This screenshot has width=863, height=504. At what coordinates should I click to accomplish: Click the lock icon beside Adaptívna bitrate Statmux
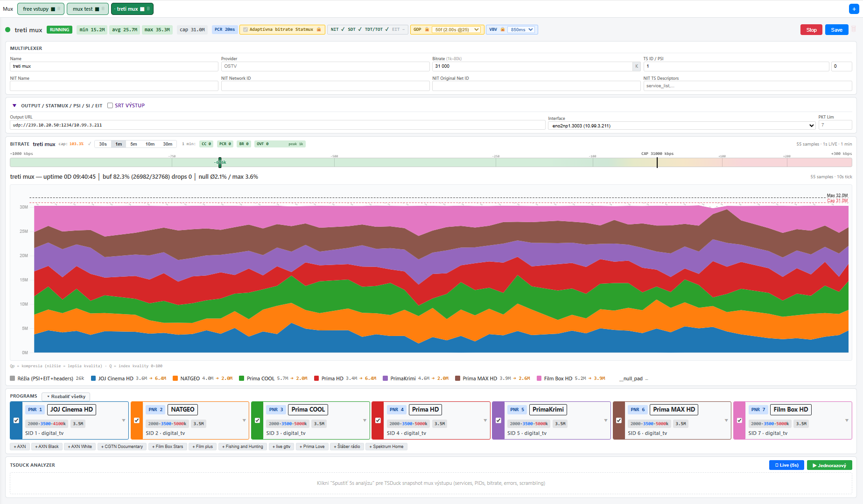point(319,29)
